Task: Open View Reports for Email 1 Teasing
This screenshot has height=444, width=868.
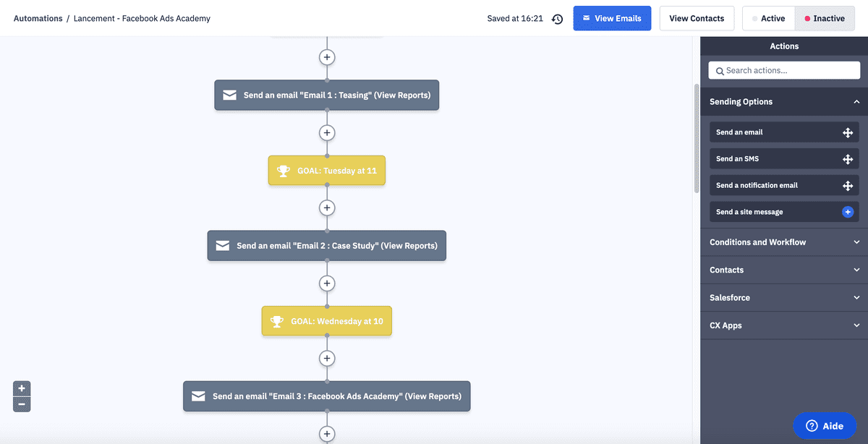Action: [x=402, y=95]
